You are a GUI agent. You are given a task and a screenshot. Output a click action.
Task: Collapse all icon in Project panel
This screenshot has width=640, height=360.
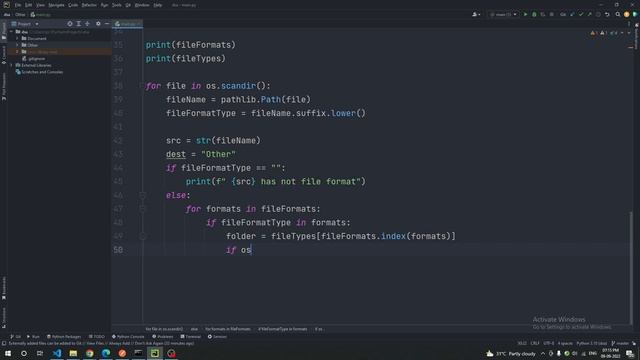[x=87, y=24]
